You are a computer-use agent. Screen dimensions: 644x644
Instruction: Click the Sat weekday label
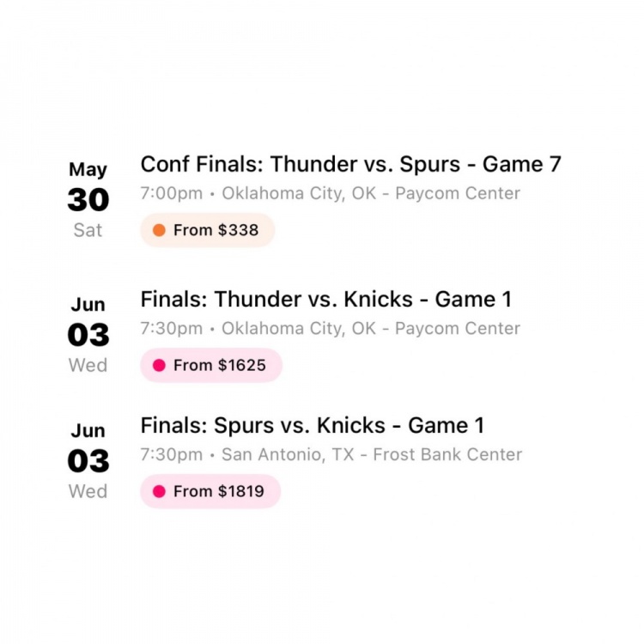88,230
